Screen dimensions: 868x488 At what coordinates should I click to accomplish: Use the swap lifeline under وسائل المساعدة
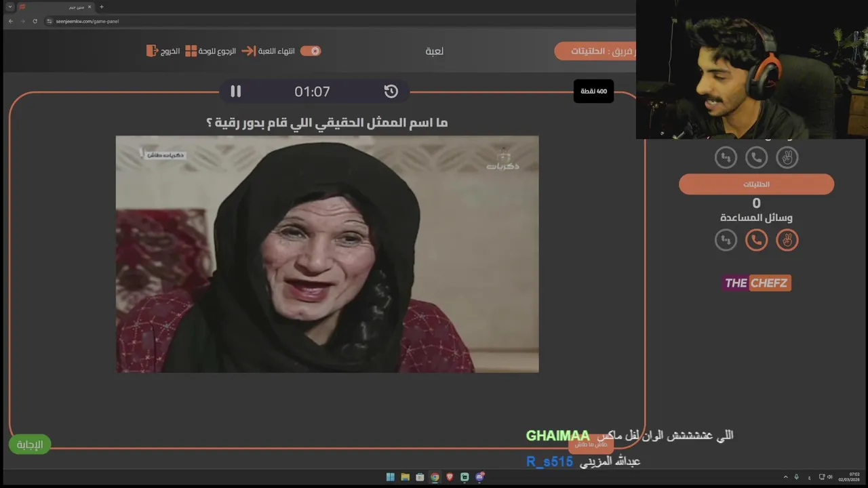click(726, 240)
